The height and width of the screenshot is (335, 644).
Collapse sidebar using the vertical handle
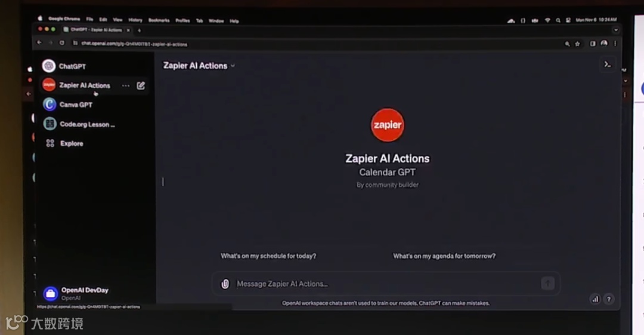coord(163,182)
